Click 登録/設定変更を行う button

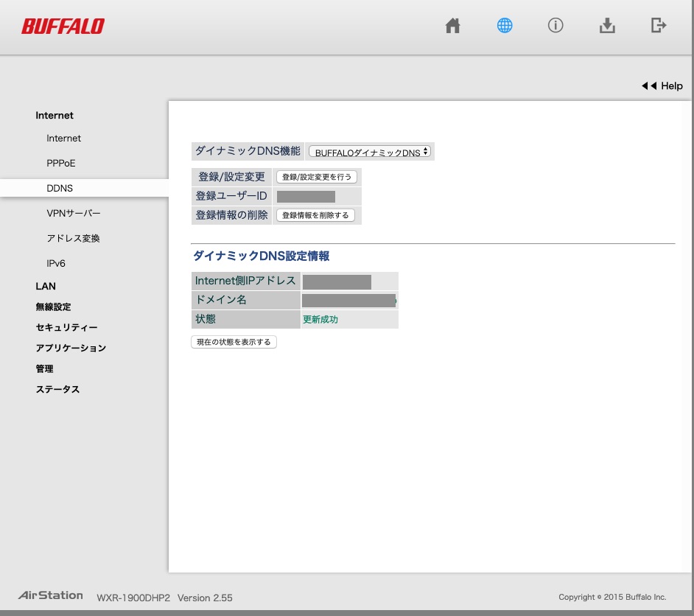pos(317,177)
